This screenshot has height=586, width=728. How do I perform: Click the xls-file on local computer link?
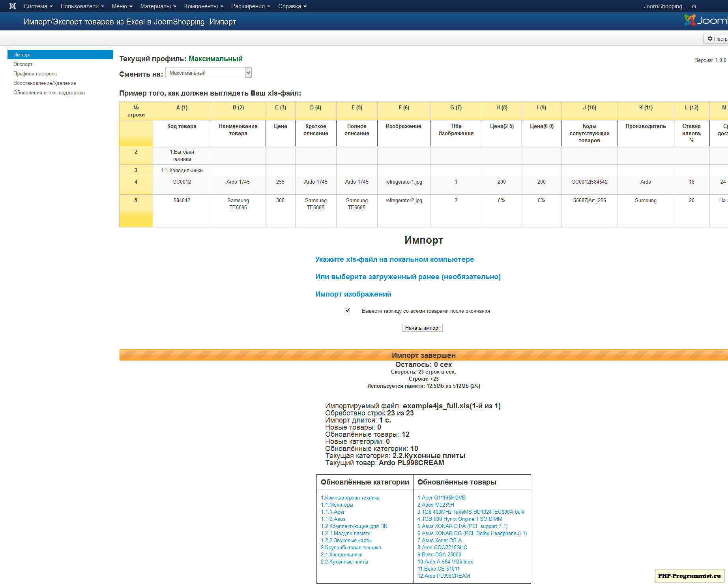tap(394, 259)
